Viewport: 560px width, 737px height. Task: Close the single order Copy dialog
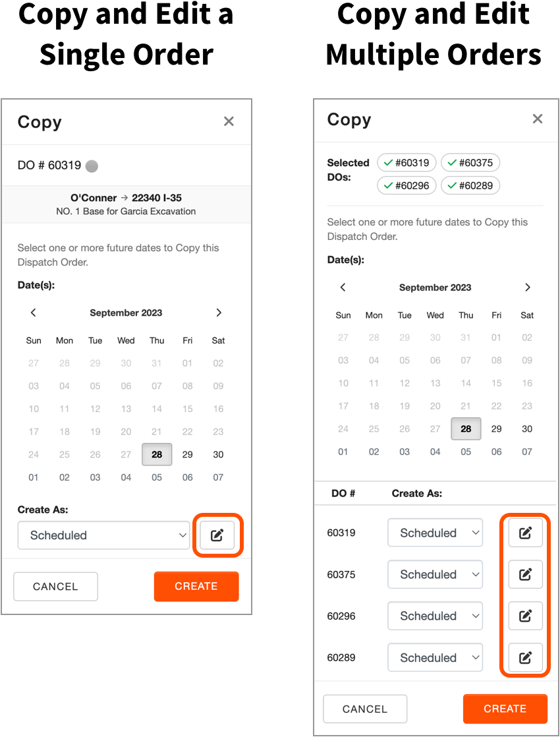click(x=229, y=121)
